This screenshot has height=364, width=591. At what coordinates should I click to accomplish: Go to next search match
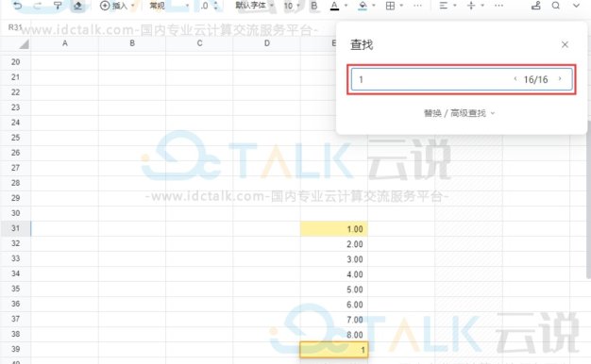tap(560, 78)
